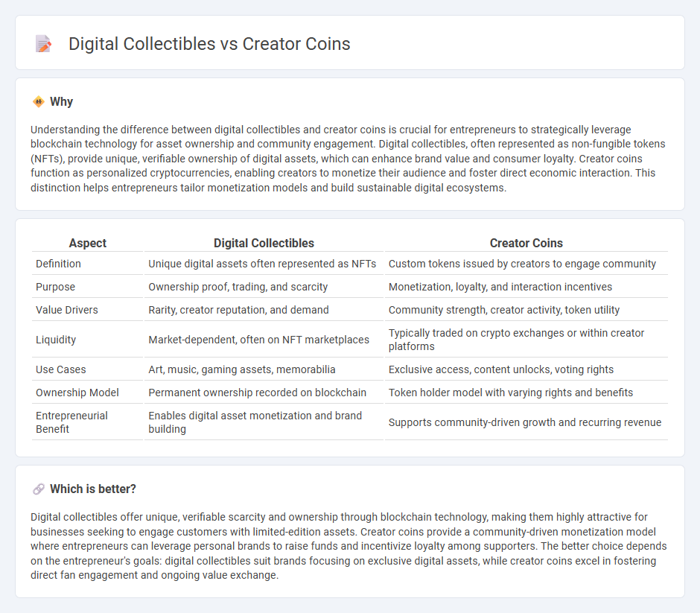Click the Why paragraph starting 'Understanding the difference'
700x613 pixels.
(x=349, y=159)
